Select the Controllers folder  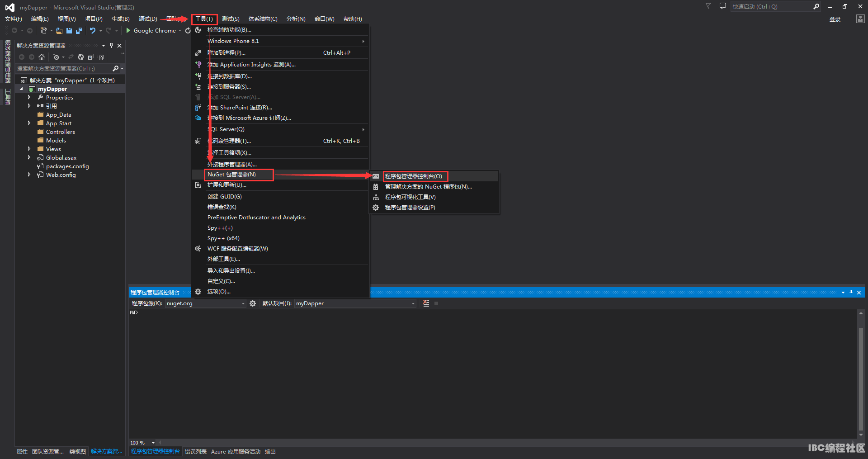[60, 132]
